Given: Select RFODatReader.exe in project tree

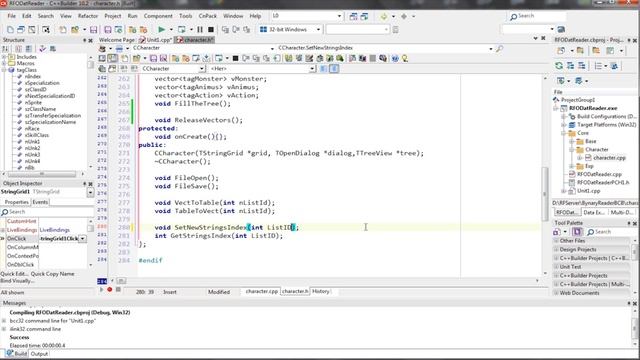Looking at the screenshot, I should click(593, 108).
